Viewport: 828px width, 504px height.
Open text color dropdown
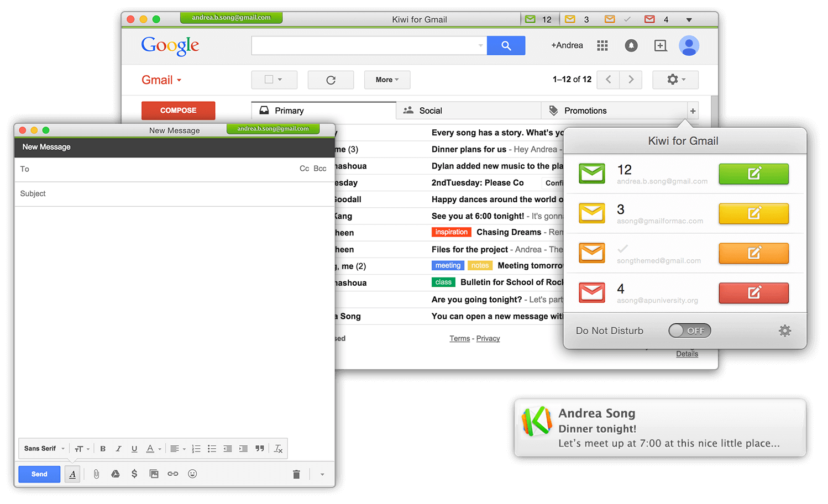tap(154, 449)
